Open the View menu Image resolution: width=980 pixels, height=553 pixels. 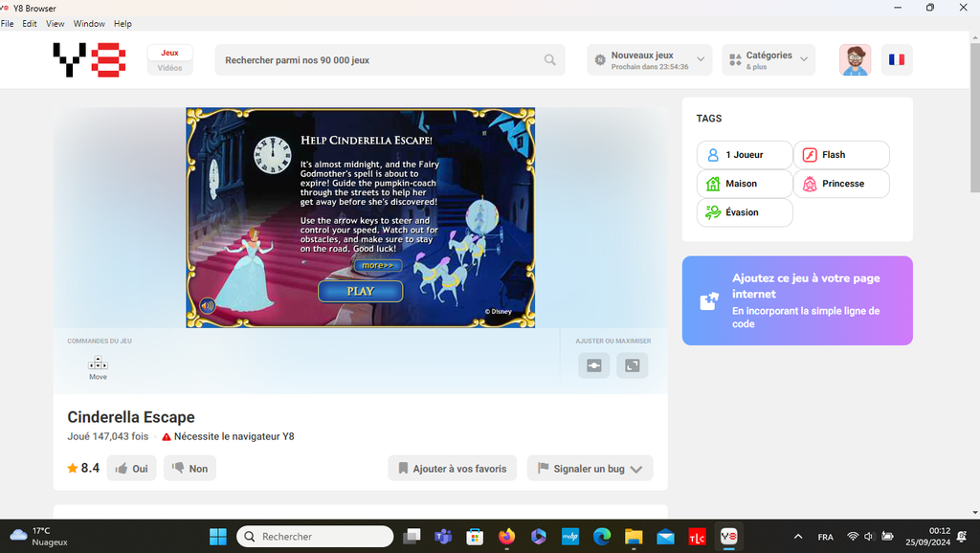click(56, 23)
